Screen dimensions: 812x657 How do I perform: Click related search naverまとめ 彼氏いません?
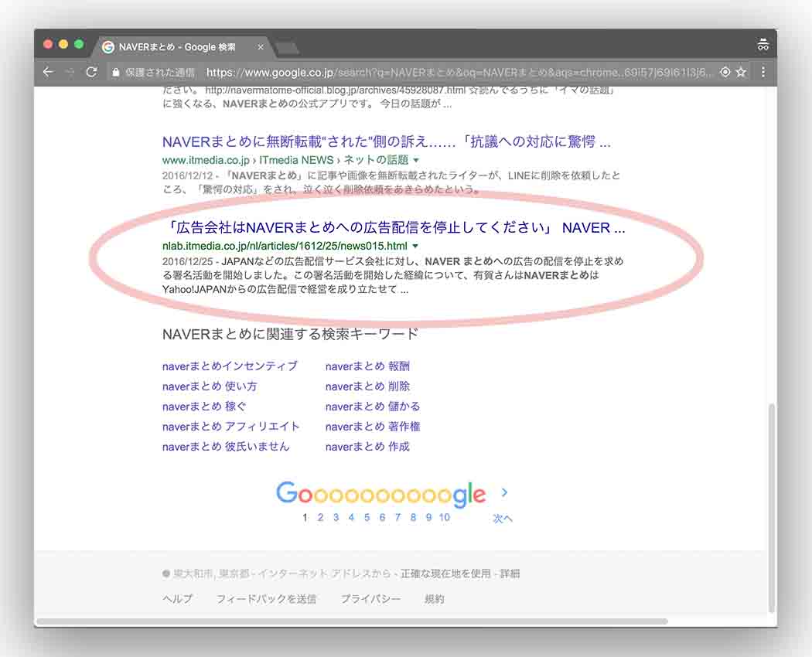pyautogui.click(x=226, y=446)
